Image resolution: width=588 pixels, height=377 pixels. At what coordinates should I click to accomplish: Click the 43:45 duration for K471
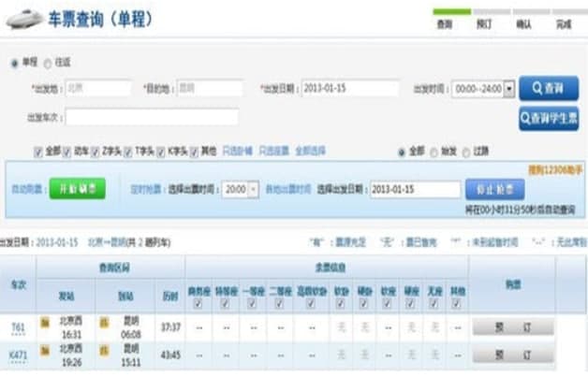coord(170,355)
